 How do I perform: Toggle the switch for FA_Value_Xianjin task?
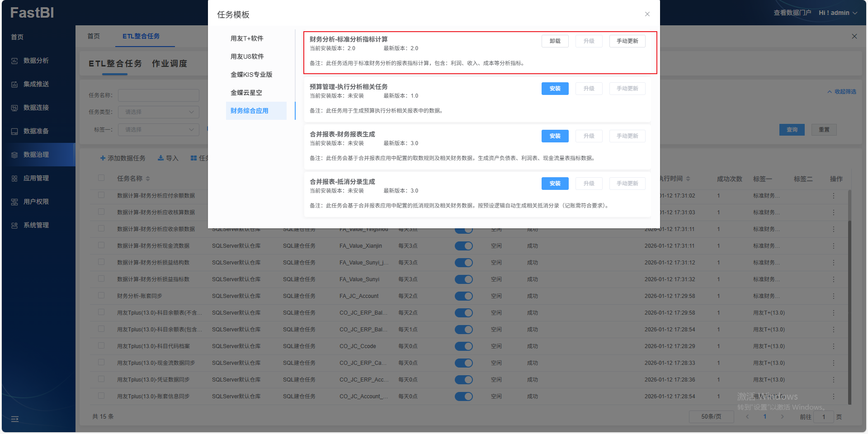(x=463, y=246)
